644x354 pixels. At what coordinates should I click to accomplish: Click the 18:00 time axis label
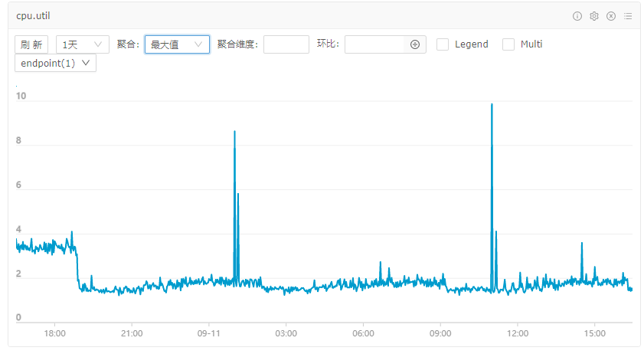click(54, 333)
